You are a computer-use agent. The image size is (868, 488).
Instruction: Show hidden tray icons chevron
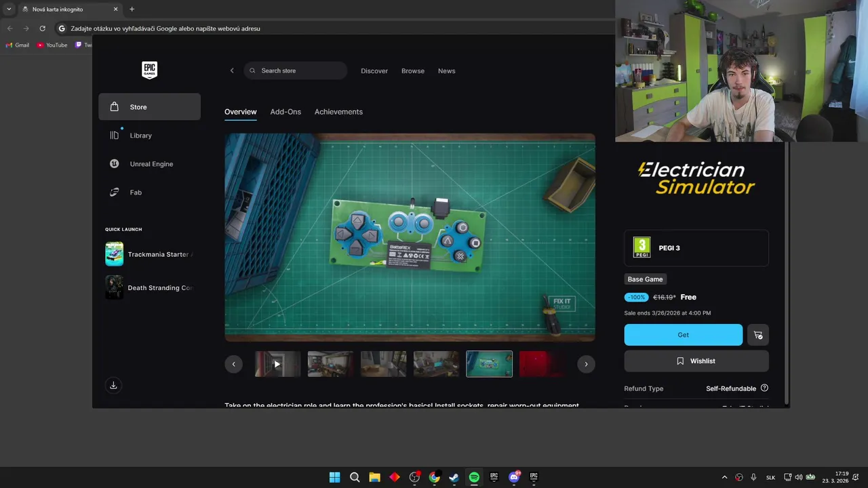(724, 477)
